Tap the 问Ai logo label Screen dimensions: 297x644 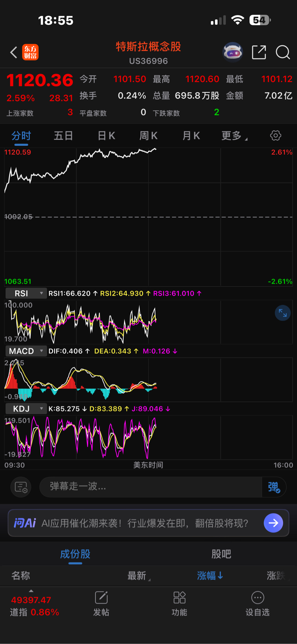25,523
